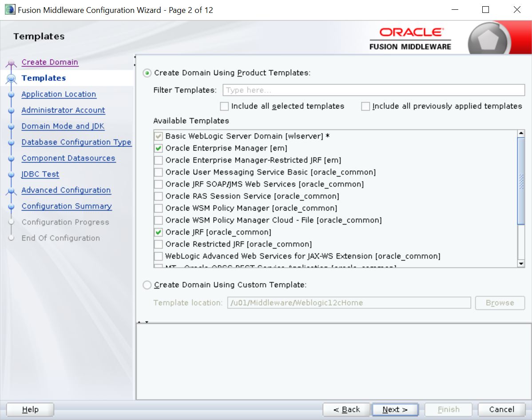Click the Available Templates label

[191, 121]
